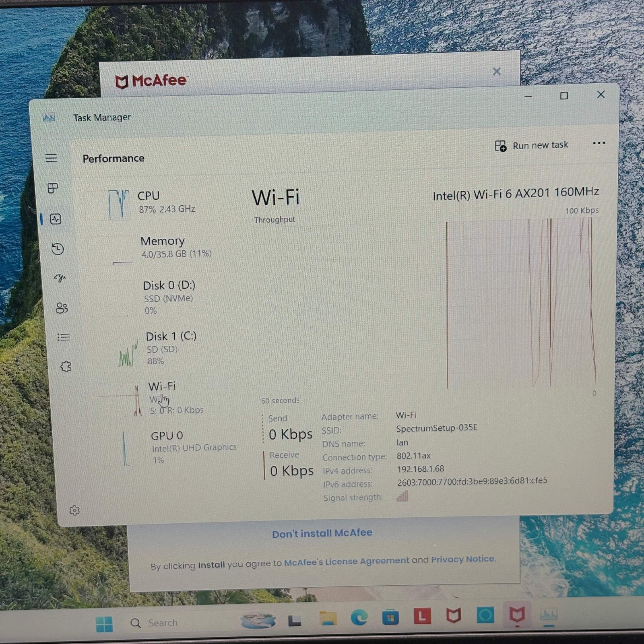This screenshot has height=644, width=644.
Task: Open App history page in sidebar
Action: point(58,249)
